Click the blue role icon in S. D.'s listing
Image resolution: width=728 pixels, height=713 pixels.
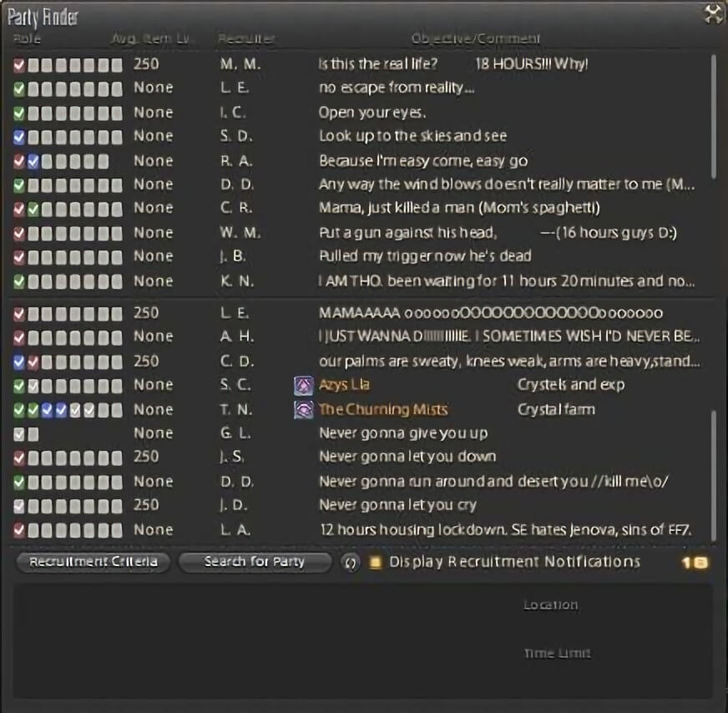19,136
